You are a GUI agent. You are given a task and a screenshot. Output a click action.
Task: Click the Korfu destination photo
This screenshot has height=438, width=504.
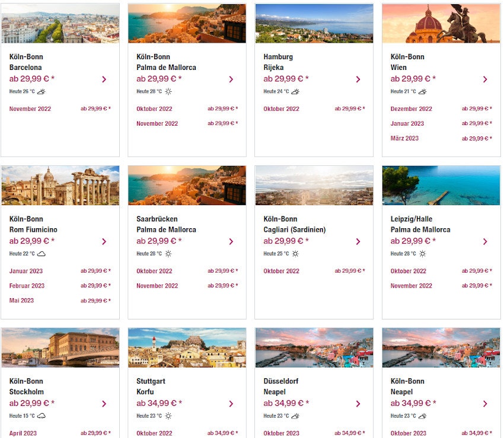(187, 348)
